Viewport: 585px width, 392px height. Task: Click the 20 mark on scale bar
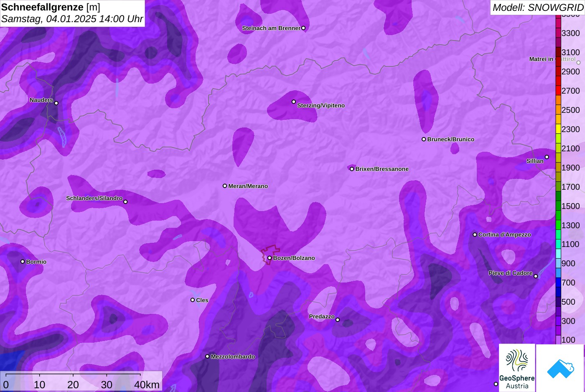(x=73, y=384)
